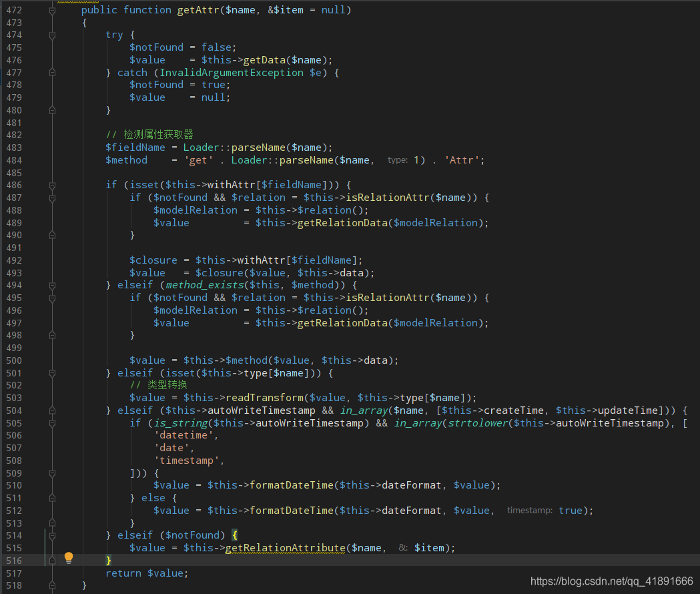Fold the isset type elseif at line 501

coord(52,373)
